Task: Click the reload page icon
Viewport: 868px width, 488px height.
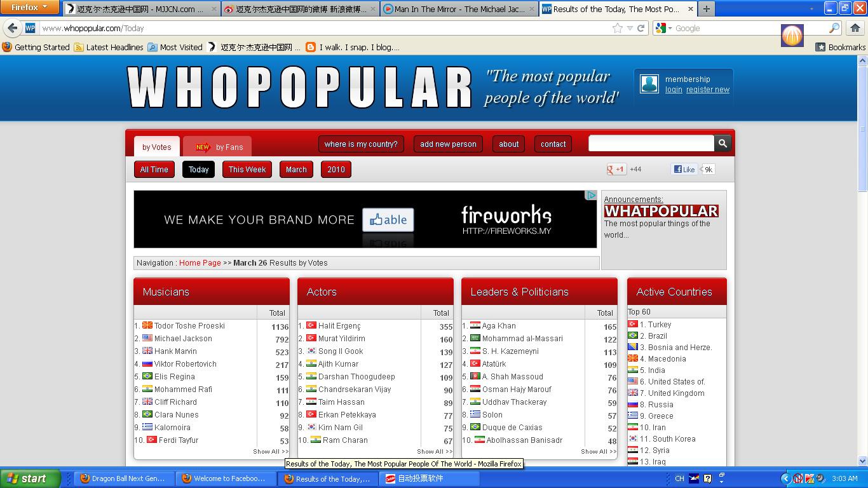Action: point(641,28)
